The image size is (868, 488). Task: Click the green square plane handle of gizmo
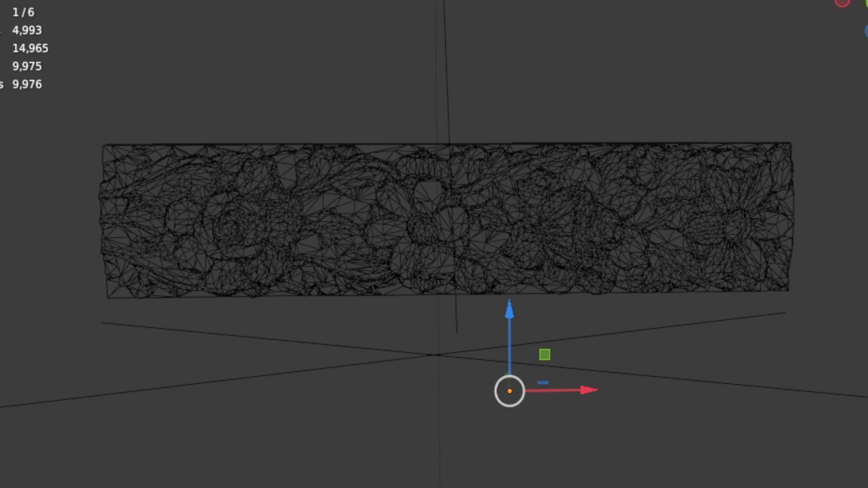click(x=545, y=355)
